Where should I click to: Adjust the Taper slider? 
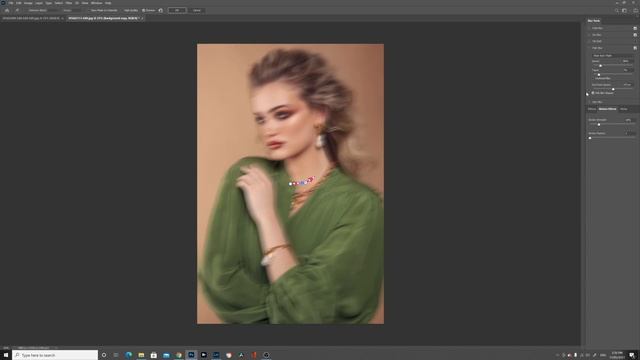click(599, 75)
